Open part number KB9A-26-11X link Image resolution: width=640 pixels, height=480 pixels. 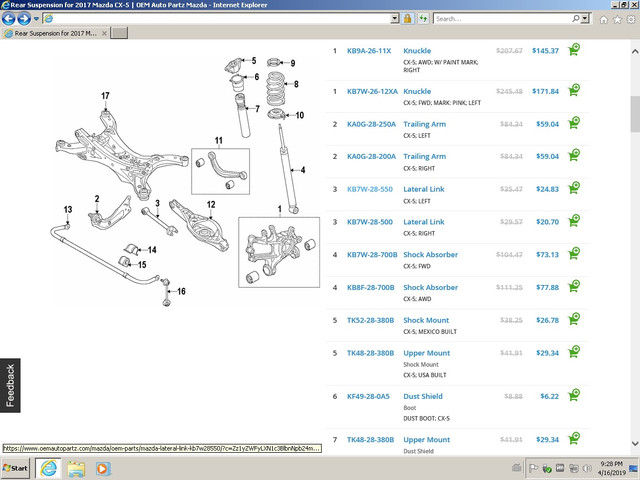tap(369, 51)
